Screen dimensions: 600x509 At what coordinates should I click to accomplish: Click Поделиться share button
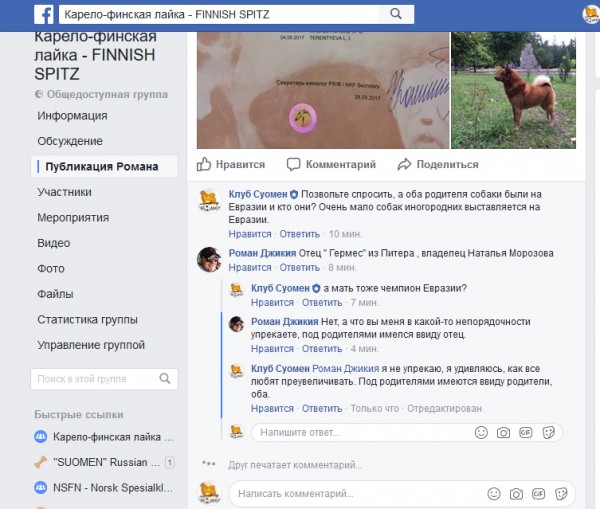(438, 165)
